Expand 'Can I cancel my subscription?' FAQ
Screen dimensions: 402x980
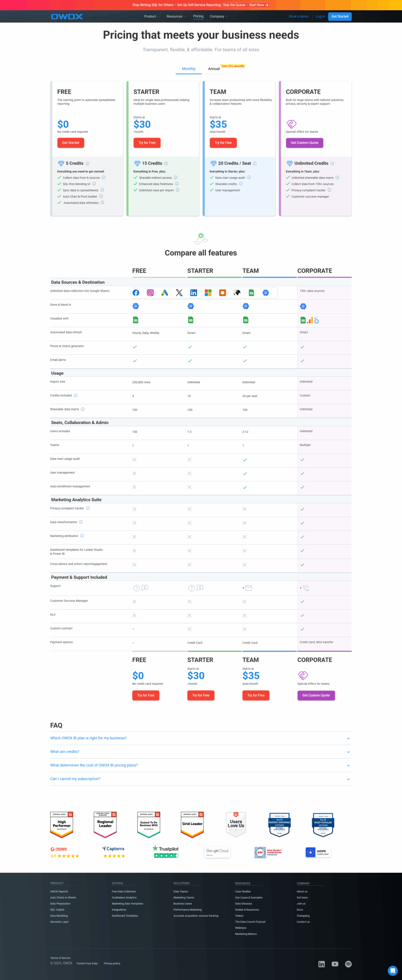(201, 779)
